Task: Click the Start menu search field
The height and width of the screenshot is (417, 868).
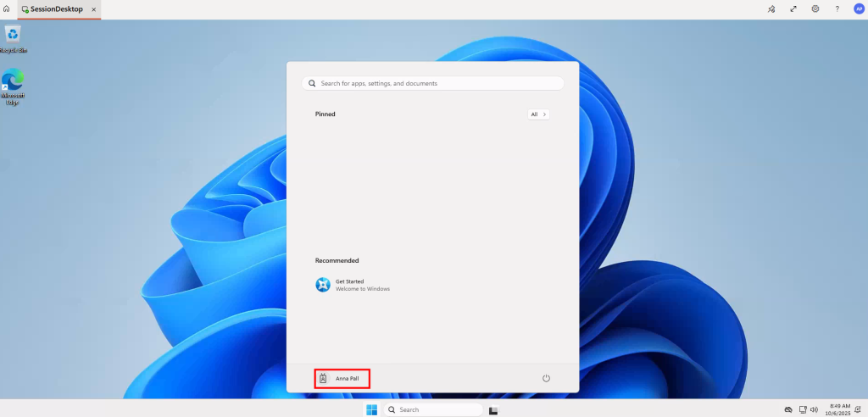Action: (x=432, y=84)
